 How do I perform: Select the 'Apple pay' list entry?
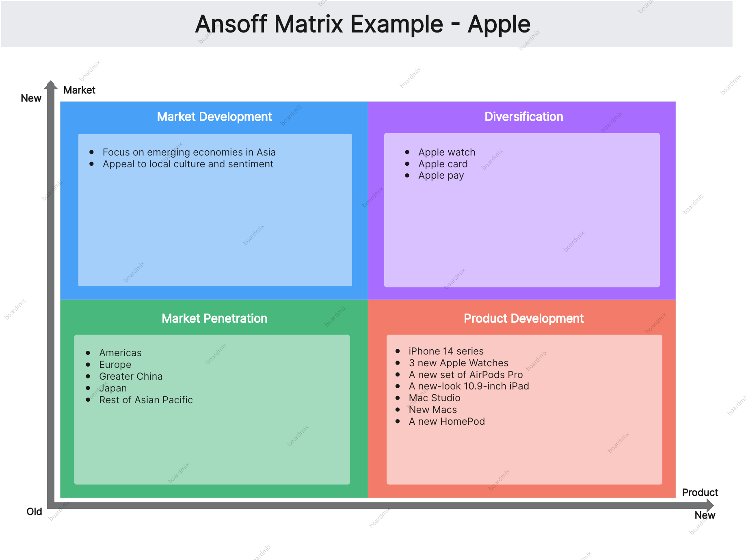click(441, 176)
